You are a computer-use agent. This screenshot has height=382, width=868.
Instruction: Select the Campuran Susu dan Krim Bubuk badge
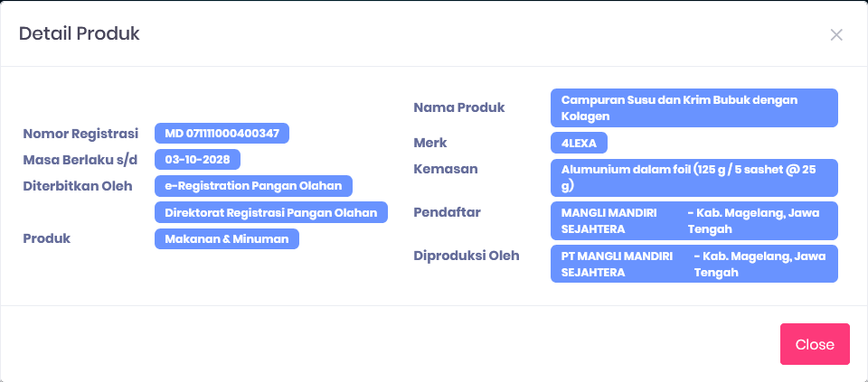(x=693, y=107)
